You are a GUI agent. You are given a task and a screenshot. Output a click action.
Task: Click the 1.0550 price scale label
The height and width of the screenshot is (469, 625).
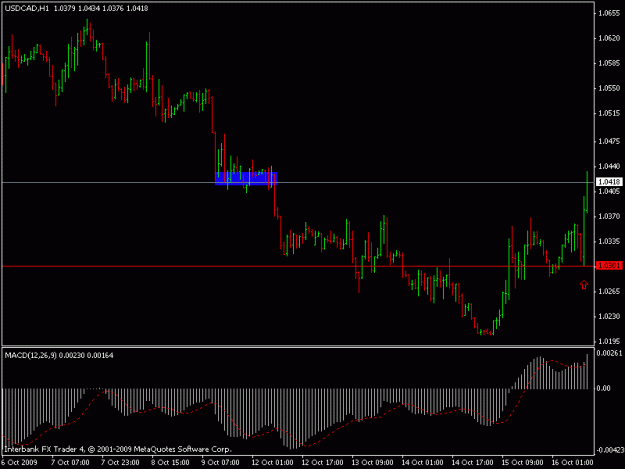coord(609,88)
